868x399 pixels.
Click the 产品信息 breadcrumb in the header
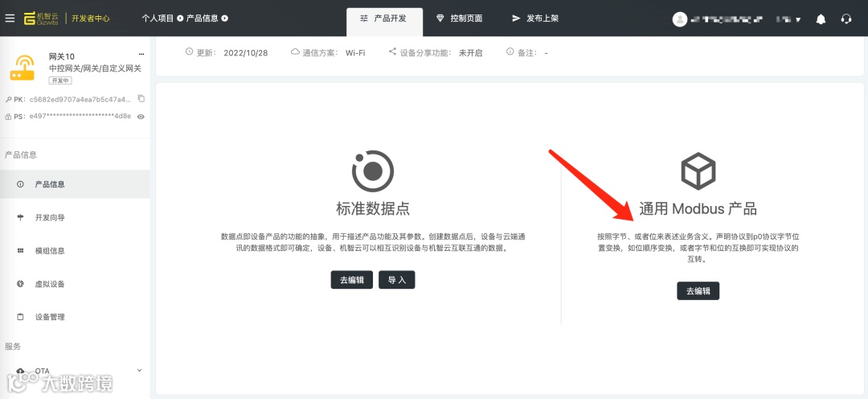click(x=202, y=19)
